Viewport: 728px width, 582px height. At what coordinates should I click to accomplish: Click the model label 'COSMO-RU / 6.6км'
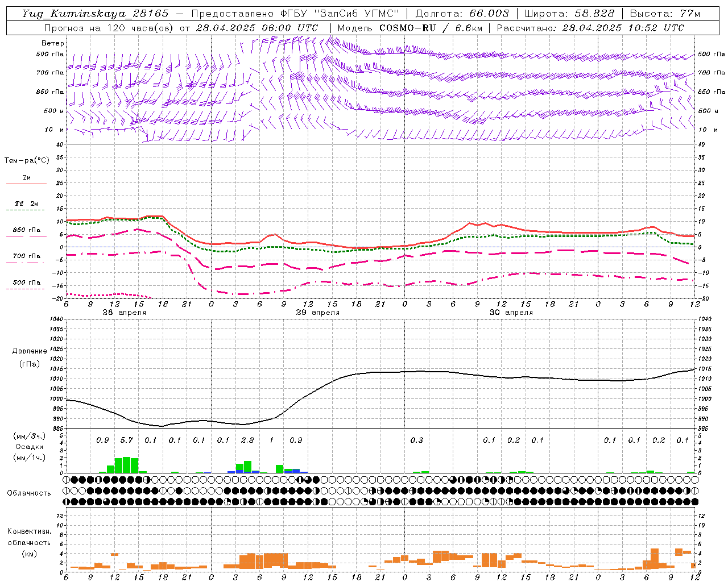point(431,28)
